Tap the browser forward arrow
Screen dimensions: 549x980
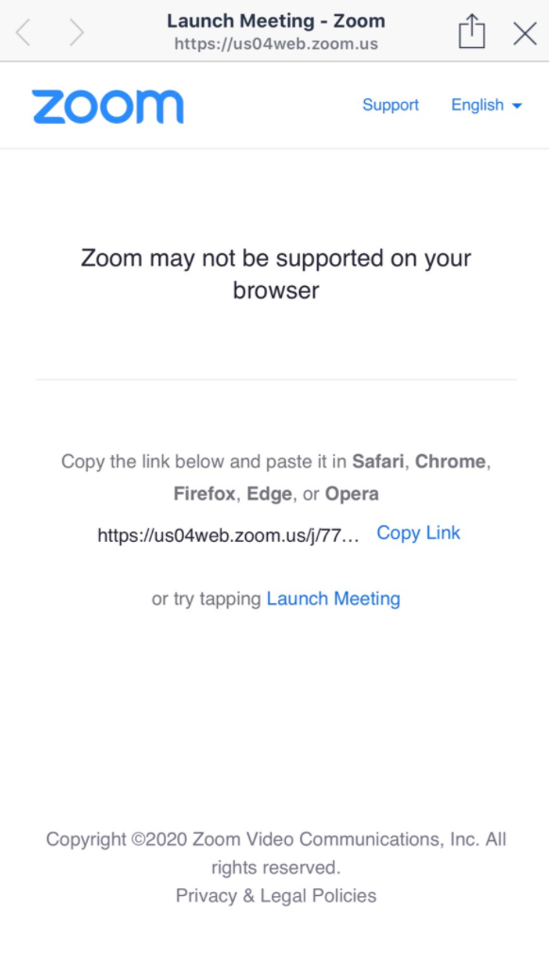point(76,32)
